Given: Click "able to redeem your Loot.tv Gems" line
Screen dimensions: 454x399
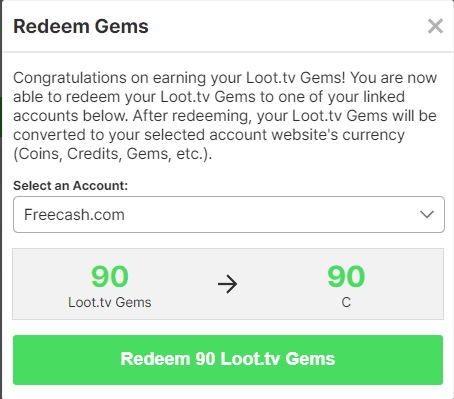Looking at the screenshot, I should [x=135, y=97].
